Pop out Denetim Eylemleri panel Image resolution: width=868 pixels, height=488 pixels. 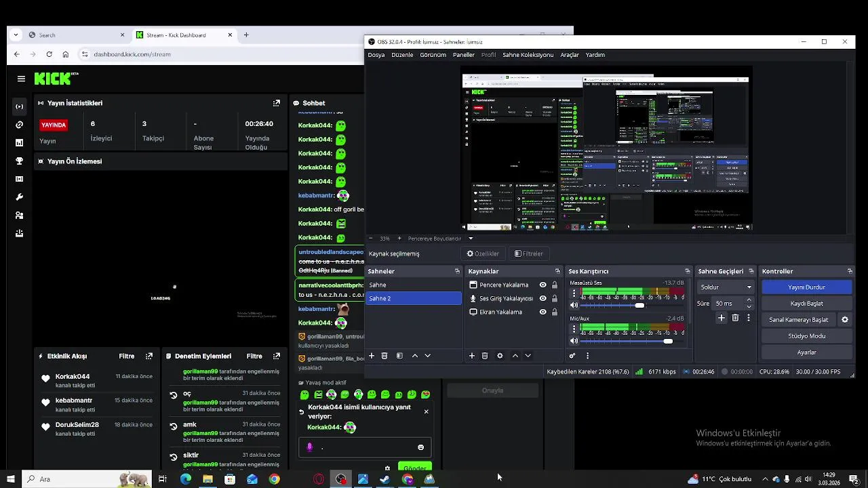pos(276,356)
